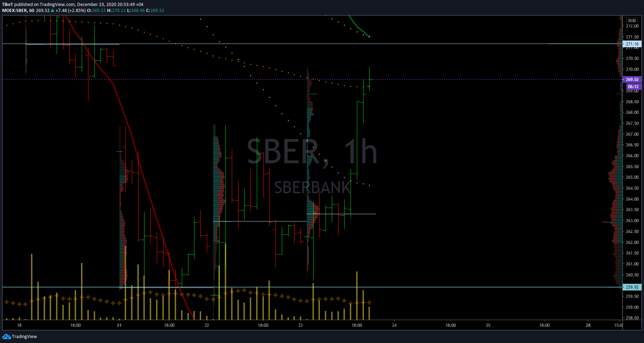The image size is (644, 343).
Task: Click date label 18 on time axis
Action: tap(19, 325)
